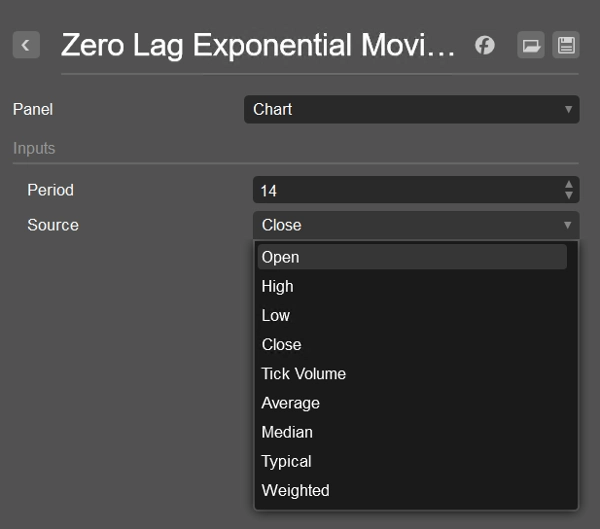
Task: Click the Inputs section heading
Action: 34,149
